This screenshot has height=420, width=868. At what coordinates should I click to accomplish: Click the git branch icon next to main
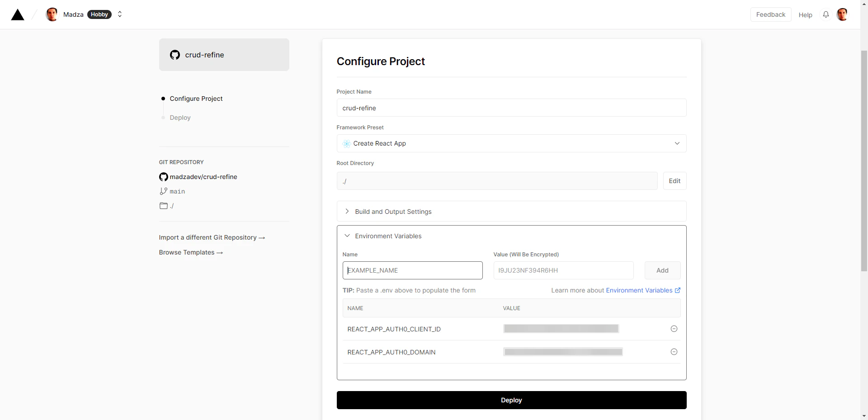point(163,191)
